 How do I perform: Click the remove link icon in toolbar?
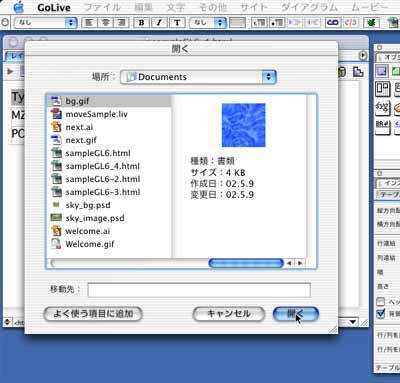pyautogui.click(x=350, y=22)
